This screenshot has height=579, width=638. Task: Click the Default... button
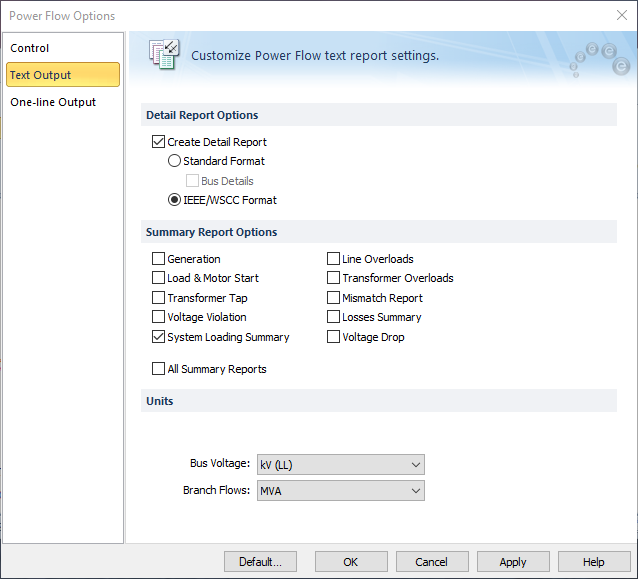point(260,562)
